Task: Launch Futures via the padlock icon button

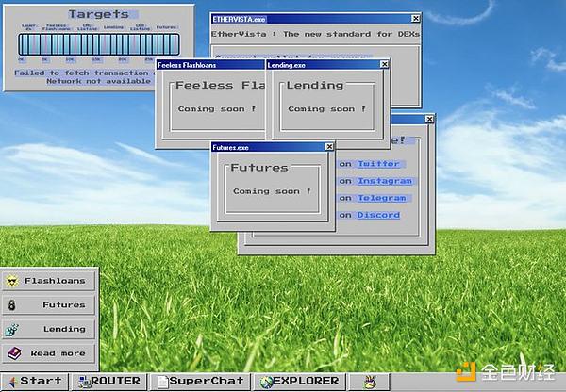Action: (13, 305)
